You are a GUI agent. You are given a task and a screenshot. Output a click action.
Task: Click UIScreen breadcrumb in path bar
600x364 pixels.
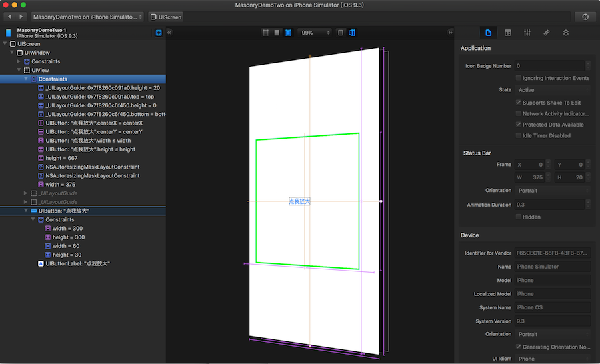(166, 17)
